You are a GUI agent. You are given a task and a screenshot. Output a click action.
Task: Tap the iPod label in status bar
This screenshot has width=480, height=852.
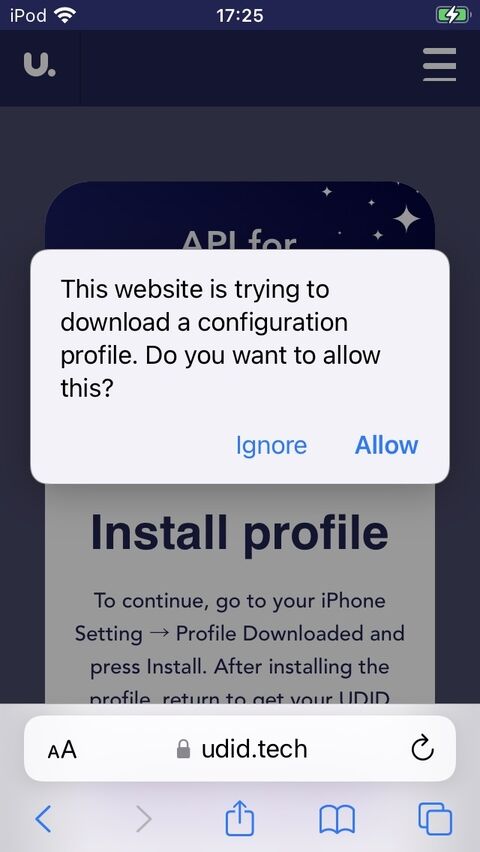[28, 15]
